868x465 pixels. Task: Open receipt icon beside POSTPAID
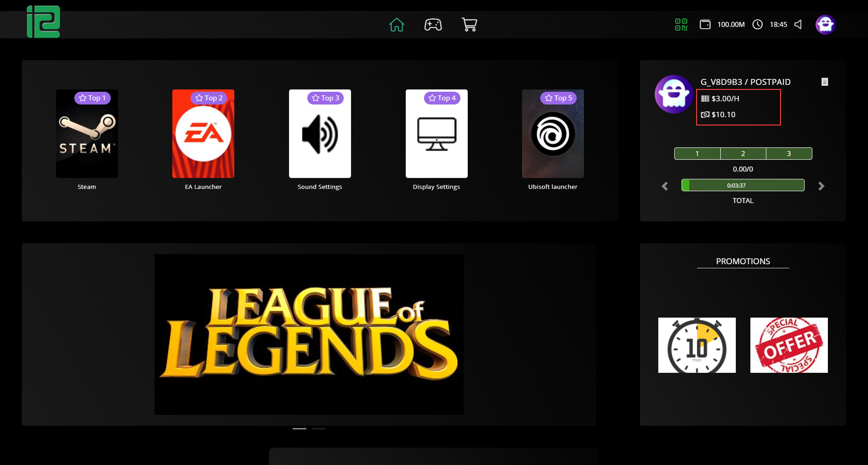[825, 82]
